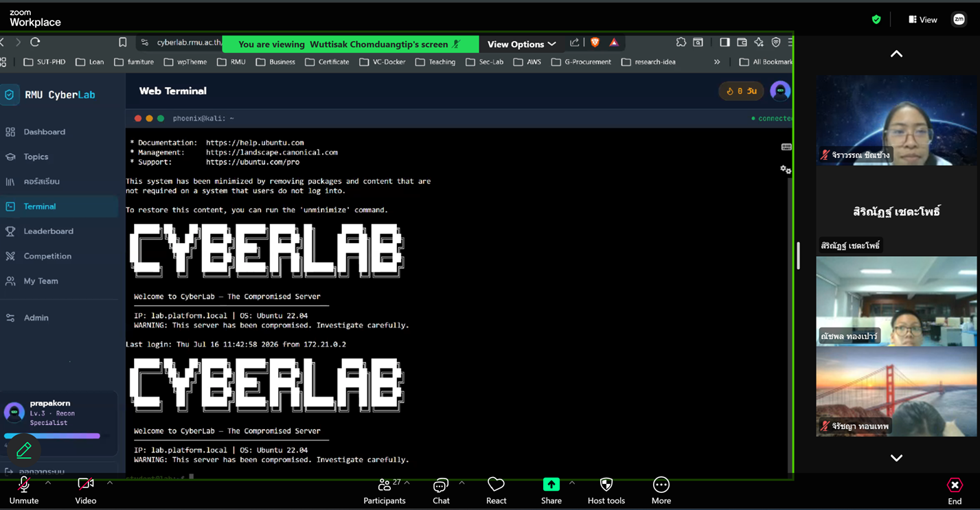The height and width of the screenshot is (510, 980).
Task: Open the Leo AI sparkle icon
Action: tap(759, 43)
